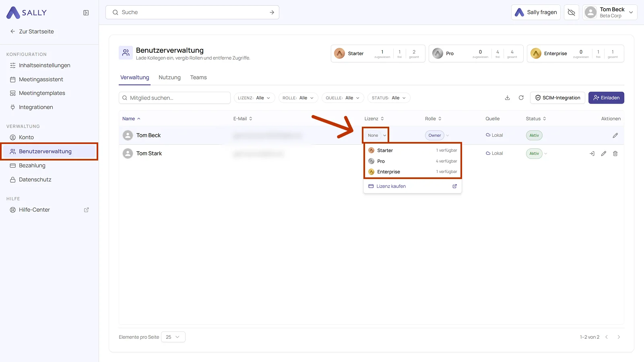
Task: Open the Quelle filter dropdown
Action: tap(343, 98)
